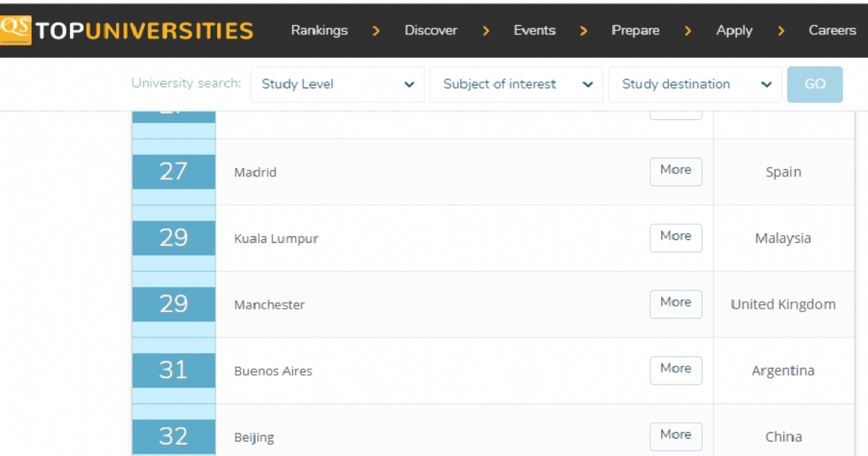Image resolution: width=868 pixels, height=456 pixels.
Task: Click More button for Kuala Lumpur
Action: coord(676,238)
